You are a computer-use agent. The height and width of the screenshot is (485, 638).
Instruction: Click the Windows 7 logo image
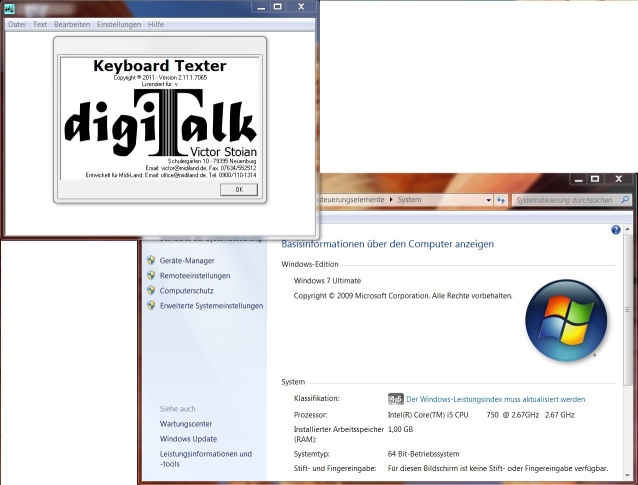[x=566, y=320]
